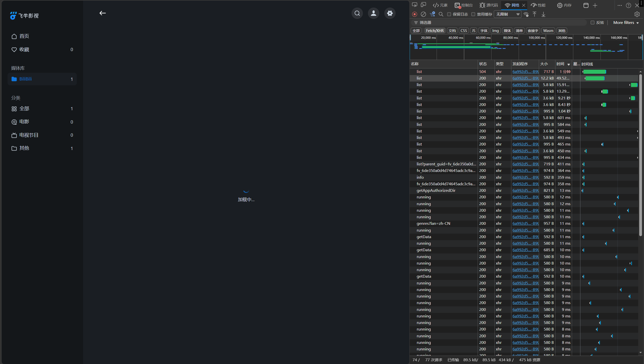Select the 套接字 filter
Viewport: 644px width, 364px height.
533,31
